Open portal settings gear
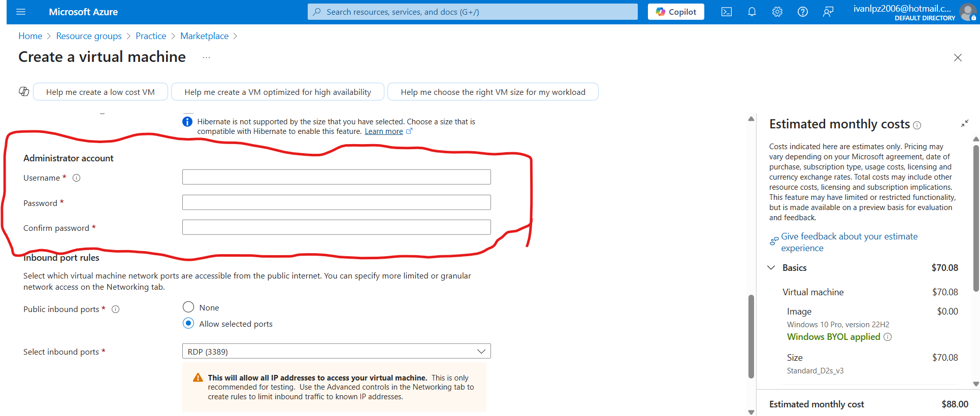980x416 pixels. click(777, 12)
